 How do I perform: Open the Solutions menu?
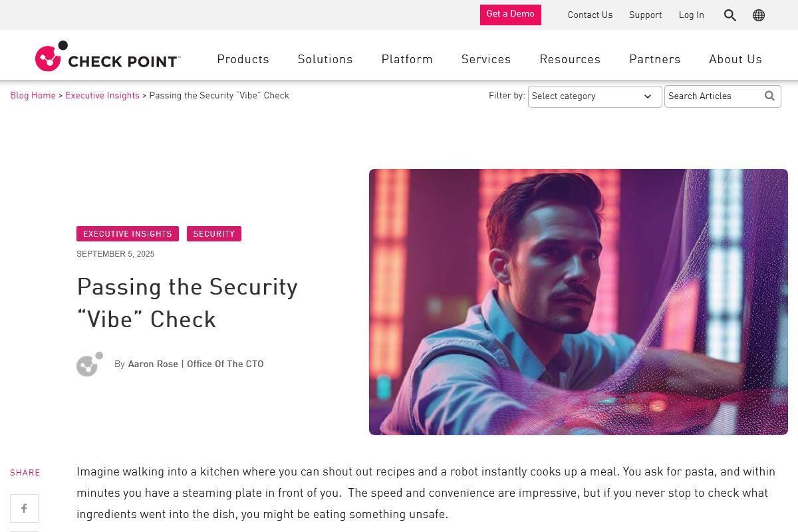coord(325,59)
